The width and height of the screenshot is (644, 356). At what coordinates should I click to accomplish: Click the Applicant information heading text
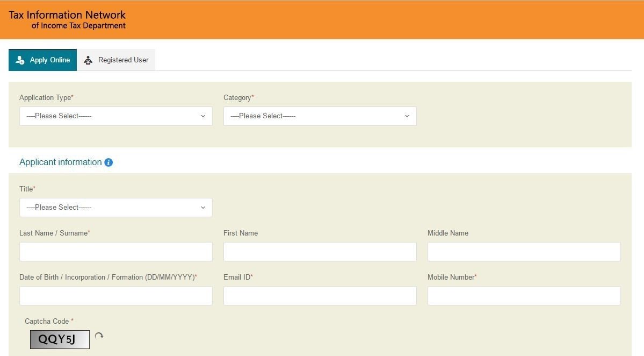click(60, 162)
